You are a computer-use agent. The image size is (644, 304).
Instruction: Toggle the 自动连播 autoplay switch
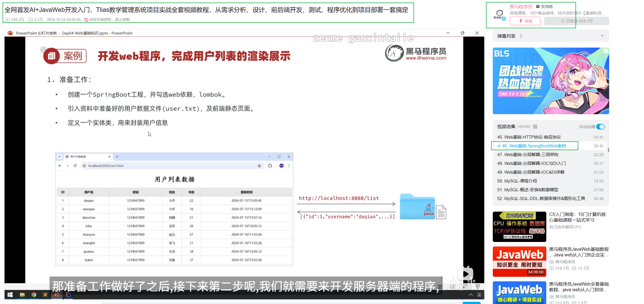click(x=600, y=127)
